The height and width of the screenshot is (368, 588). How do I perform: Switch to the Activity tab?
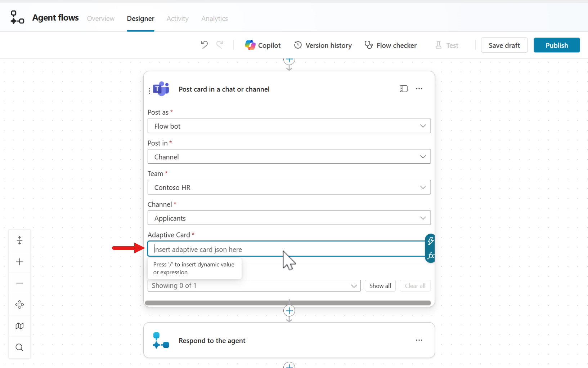pos(177,18)
